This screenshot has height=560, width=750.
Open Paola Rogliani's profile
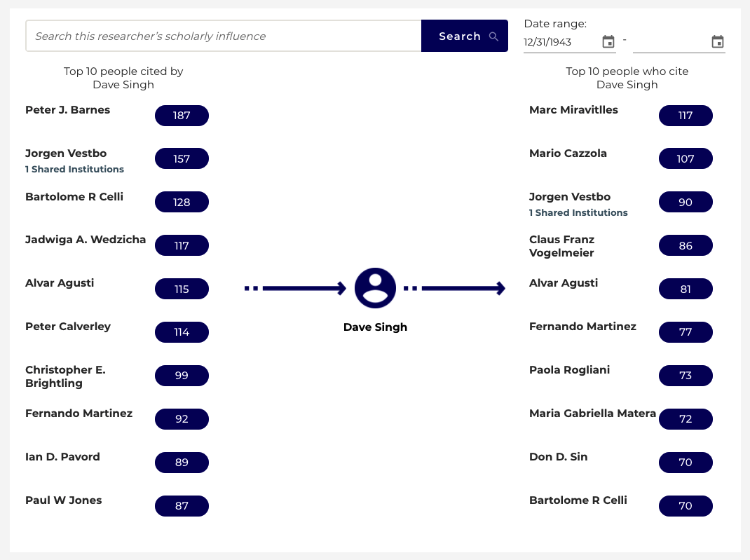[x=570, y=370]
